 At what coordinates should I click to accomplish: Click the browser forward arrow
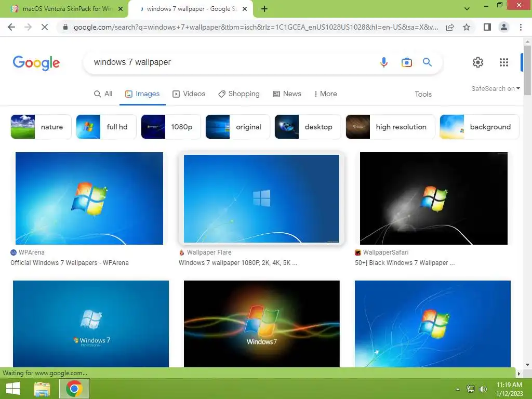tap(28, 27)
